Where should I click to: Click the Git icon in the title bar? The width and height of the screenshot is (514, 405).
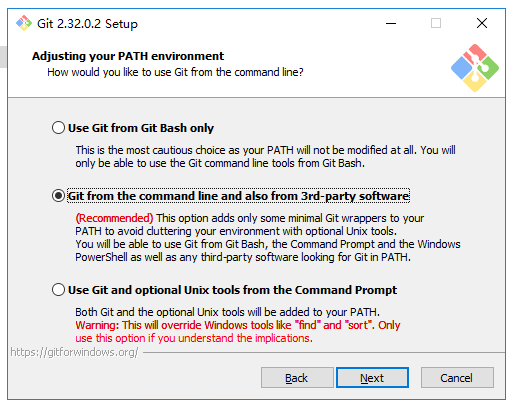(24, 23)
